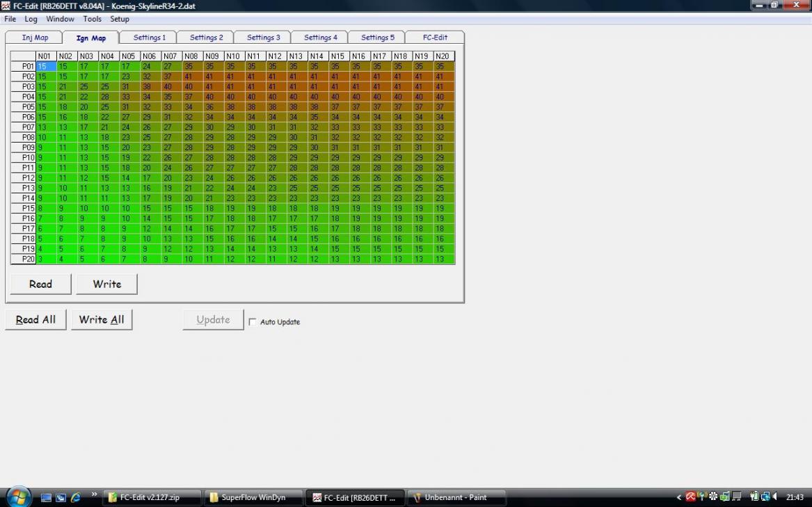Click the Avira antivirus tray icon
The width and height of the screenshot is (812, 507).
(x=691, y=497)
